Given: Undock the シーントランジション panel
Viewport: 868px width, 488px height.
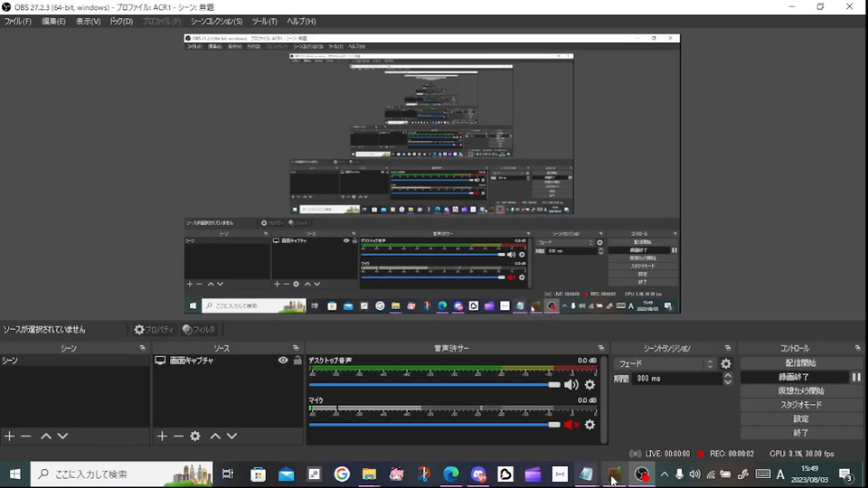Looking at the screenshot, I should click(x=728, y=348).
